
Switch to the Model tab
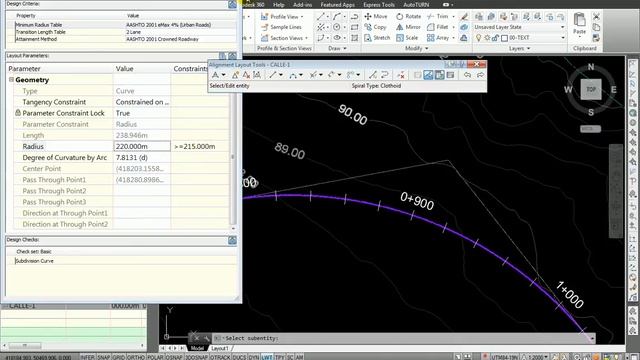point(197,348)
